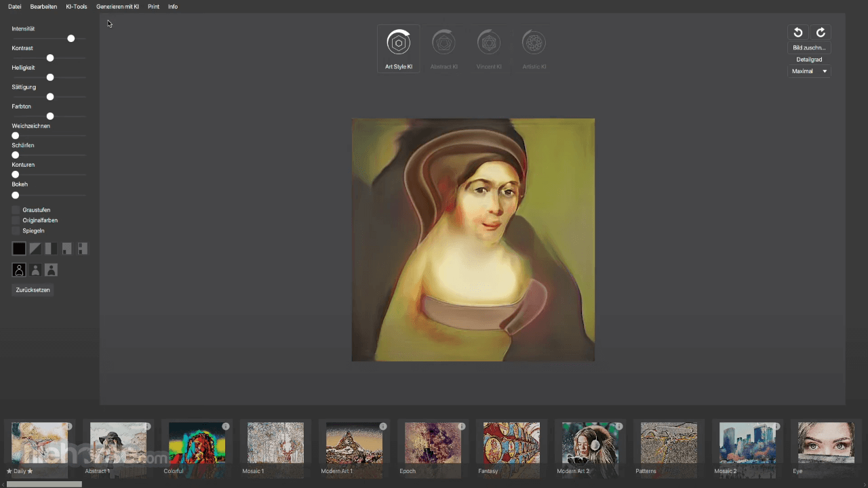This screenshot has width=868, height=488.
Task: Open info for the Modern Art 1 preset
Action: point(383,426)
